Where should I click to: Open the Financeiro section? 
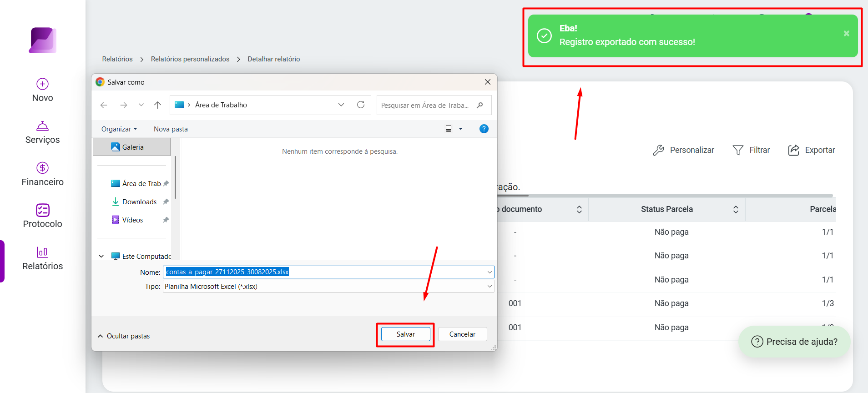pyautogui.click(x=43, y=174)
